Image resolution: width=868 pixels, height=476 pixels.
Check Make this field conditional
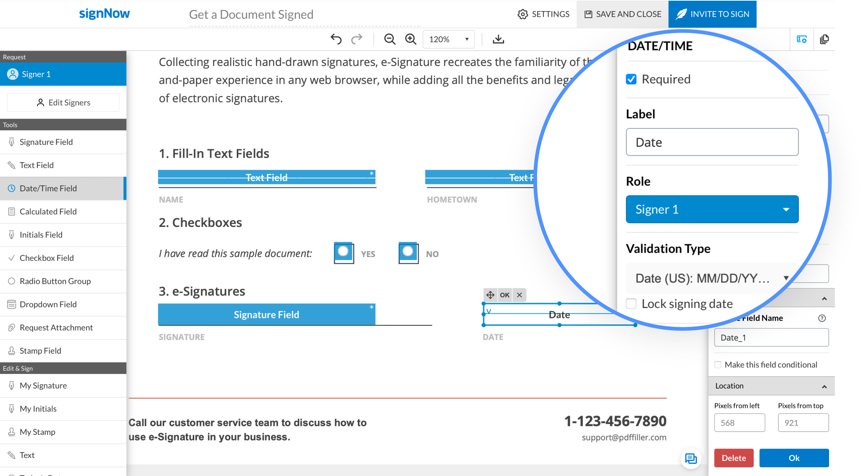(x=718, y=365)
